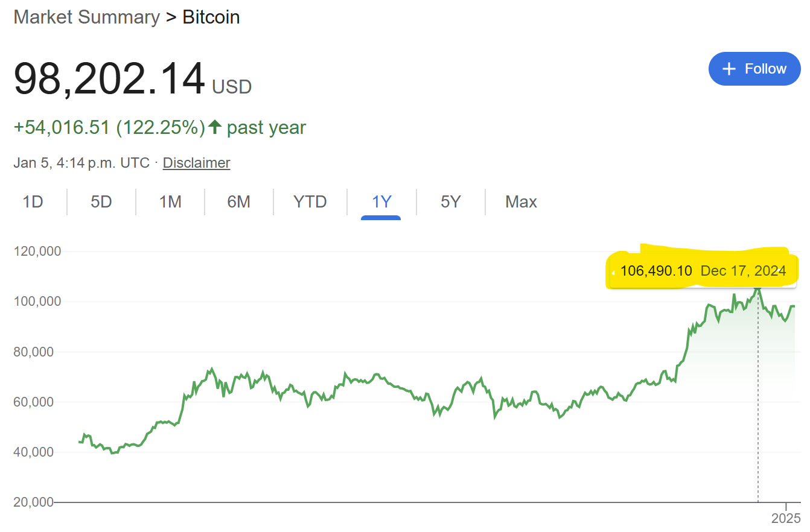Click the 120,000 label on the y-axis
The height and width of the screenshot is (532, 810).
pyautogui.click(x=37, y=251)
